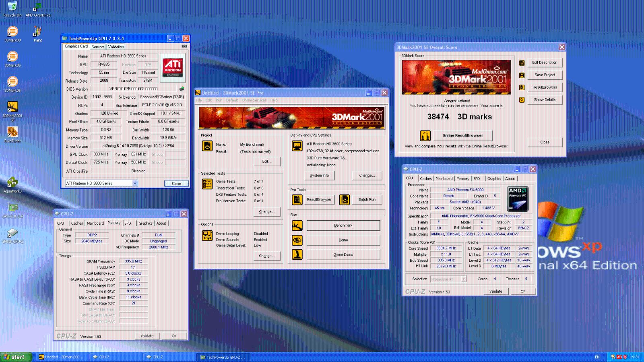644x362 pixels.
Task: Switch to Validation tab in GPU-Z
Action: (x=116, y=47)
